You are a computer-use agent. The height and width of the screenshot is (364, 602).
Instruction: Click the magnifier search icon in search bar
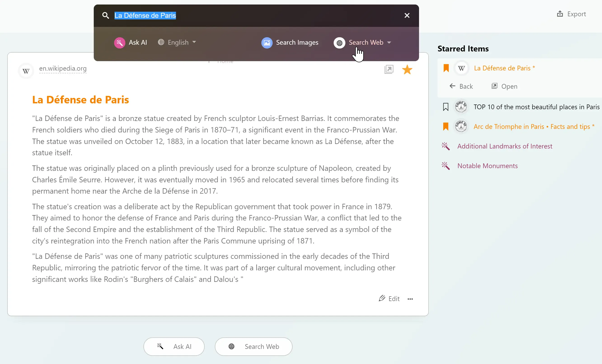pos(105,16)
